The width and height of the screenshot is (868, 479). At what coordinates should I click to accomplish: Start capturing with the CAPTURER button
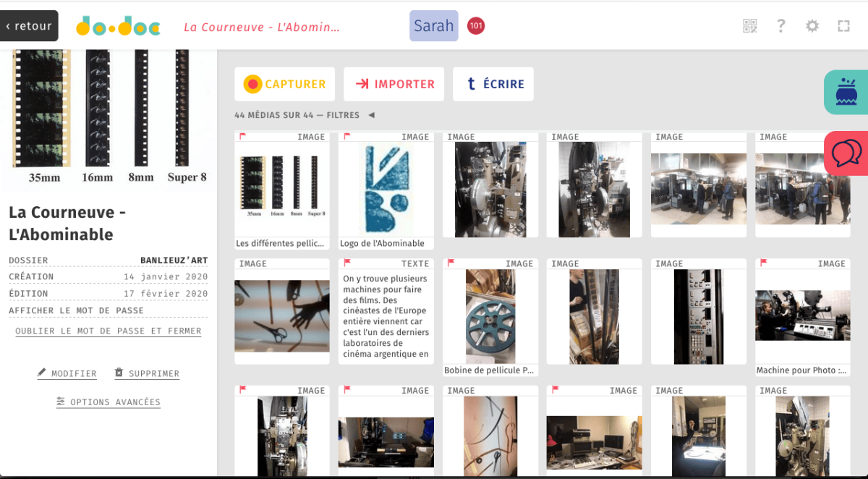pyautogui.click(x=285, y=84)
